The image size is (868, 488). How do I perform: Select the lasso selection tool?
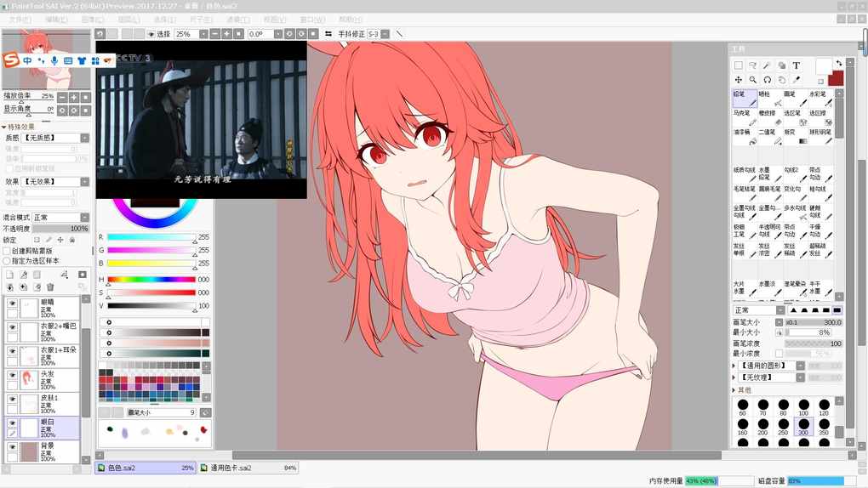[x=753, y=65]
